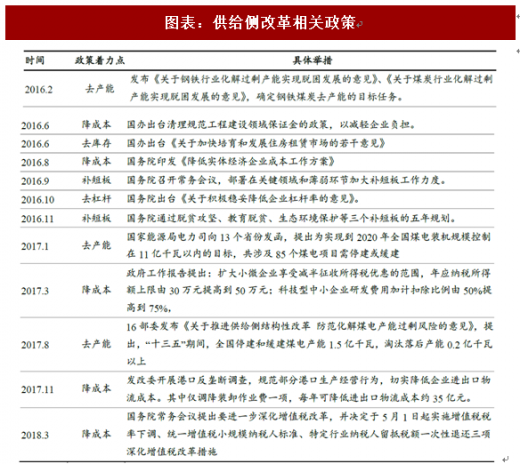Click the line 发改委开展港口反垄断调查
520x464 pixels.
tap(309, 380)
